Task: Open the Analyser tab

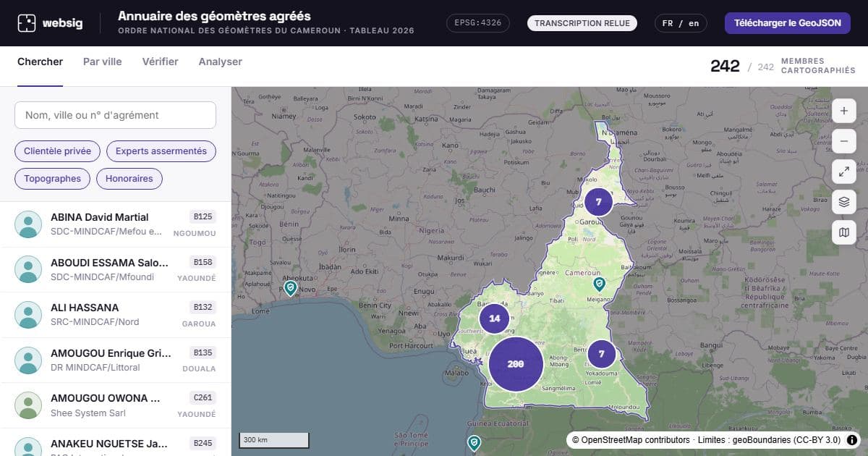Action: click(221, 62)
